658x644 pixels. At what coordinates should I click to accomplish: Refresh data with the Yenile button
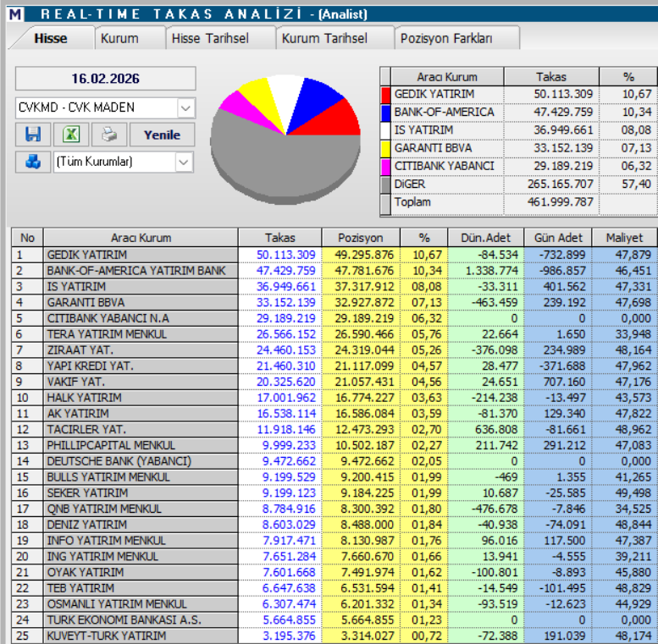162,135
